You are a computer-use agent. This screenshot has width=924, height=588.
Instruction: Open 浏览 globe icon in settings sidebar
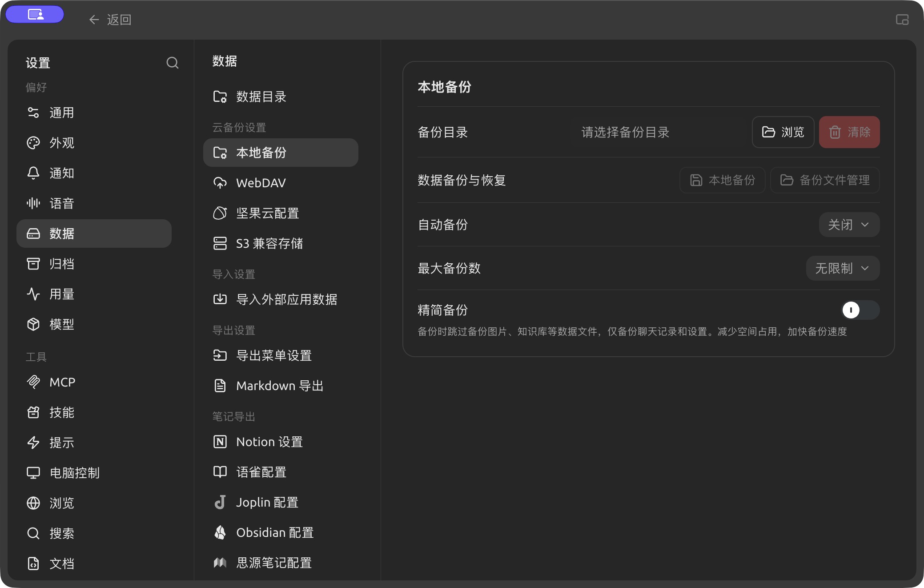point(33,503)
